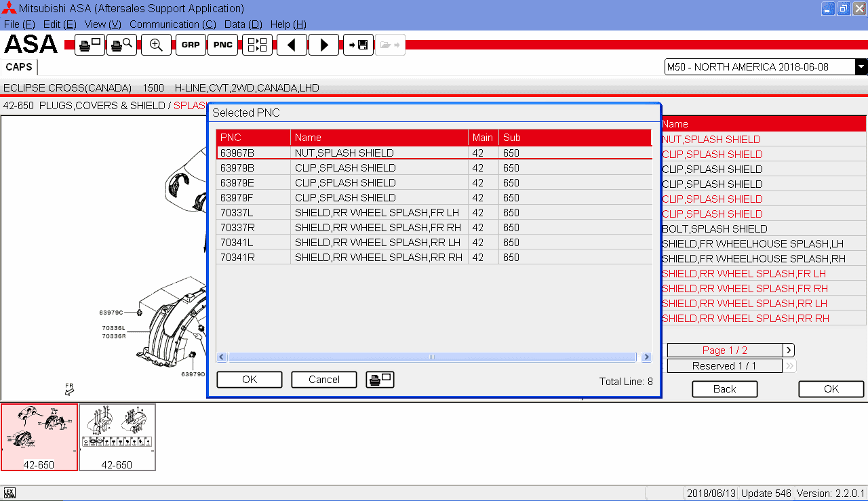Select the CAPS tab
The image size is (868, 501).
point(19,67)
